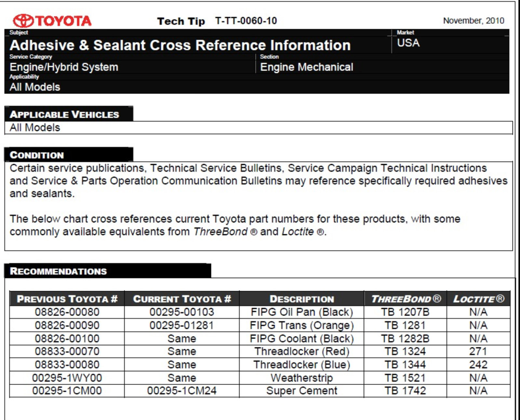Screen dimensions: 520x420
Task: Click Loctite value '271'
Action: click(x=478, y=351)
